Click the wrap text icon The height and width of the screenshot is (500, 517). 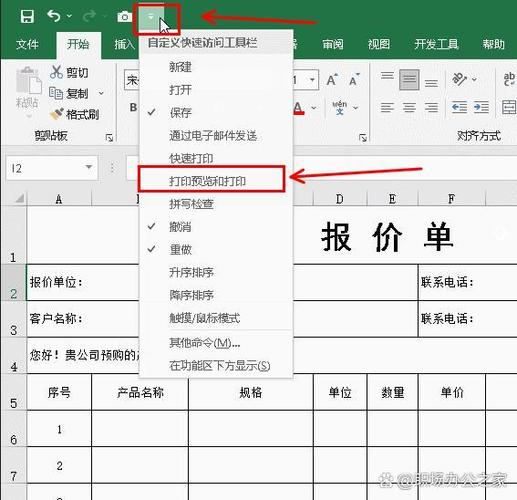coord(509,79)
